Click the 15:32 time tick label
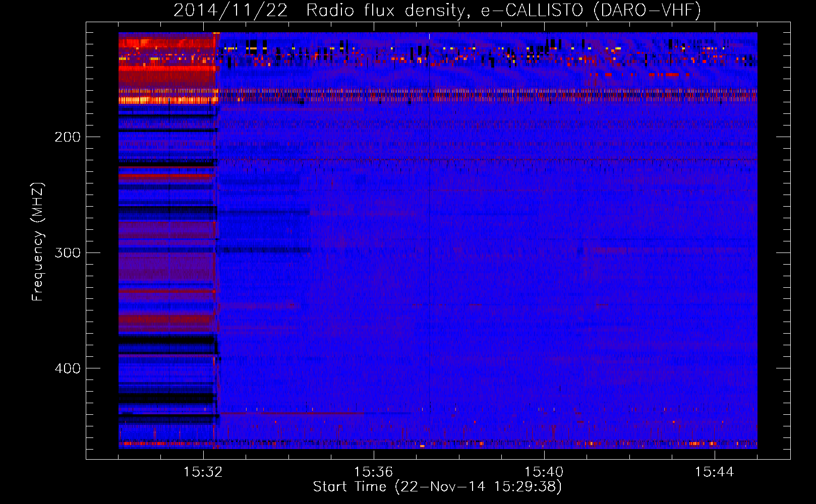The width and height of the screenshot is (816, 504). pos(203,472)
